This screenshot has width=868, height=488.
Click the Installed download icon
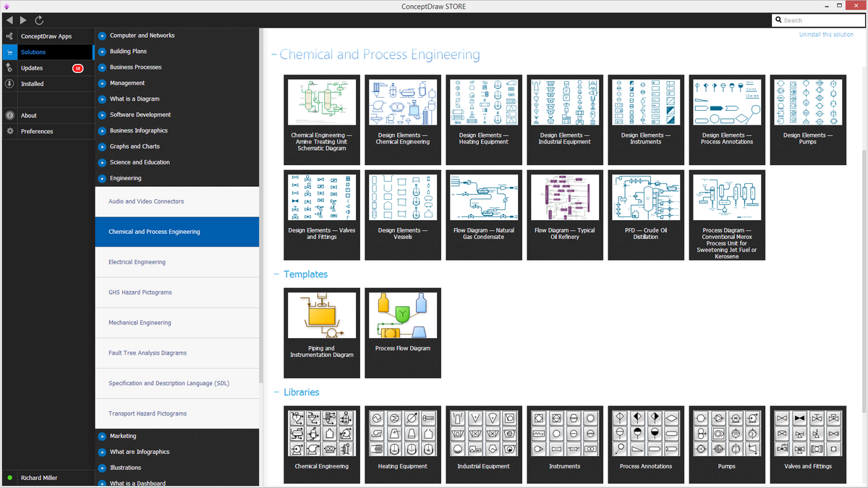pyautogui.click(x=9, y=84)
